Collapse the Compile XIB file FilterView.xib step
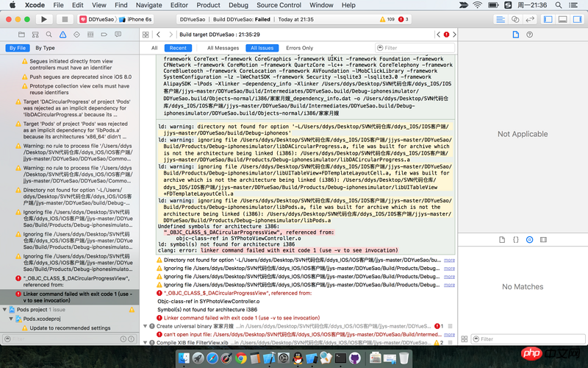This screenshot has width=588, height=368. pyautogui.click(x=145, y=343)
